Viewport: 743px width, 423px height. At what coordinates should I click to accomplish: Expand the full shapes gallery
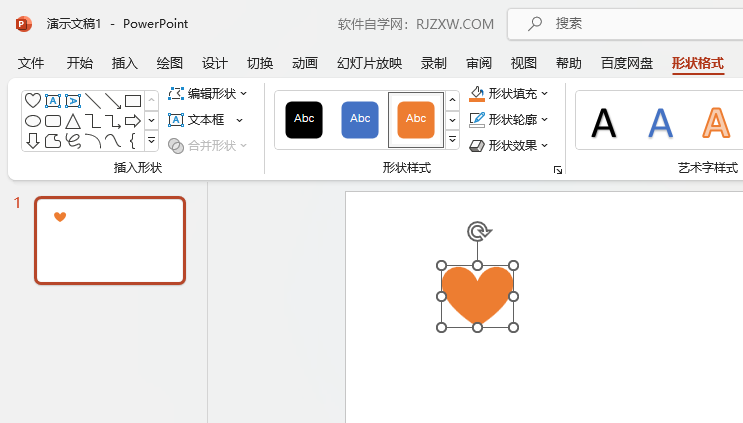[152, 140]
